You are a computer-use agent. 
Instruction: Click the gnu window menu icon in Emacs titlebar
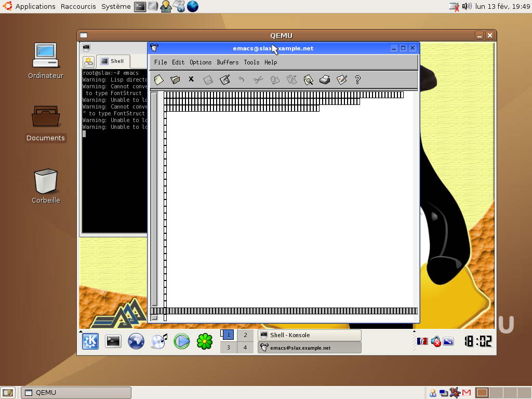(x=154, y=48)
